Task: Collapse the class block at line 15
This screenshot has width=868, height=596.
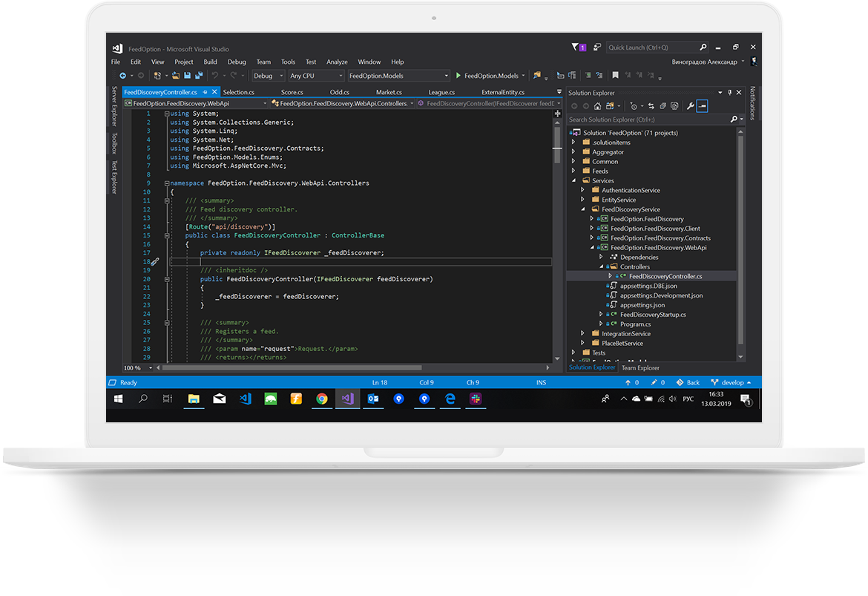Action: pyautogui.click(x=167, y=235)
